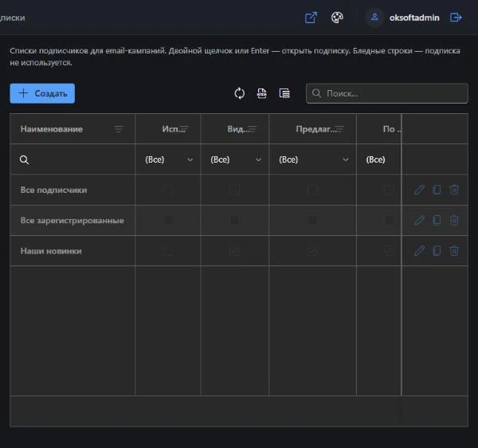Open the column chooser icon
The image size is (478, 448).
point(284,93)
